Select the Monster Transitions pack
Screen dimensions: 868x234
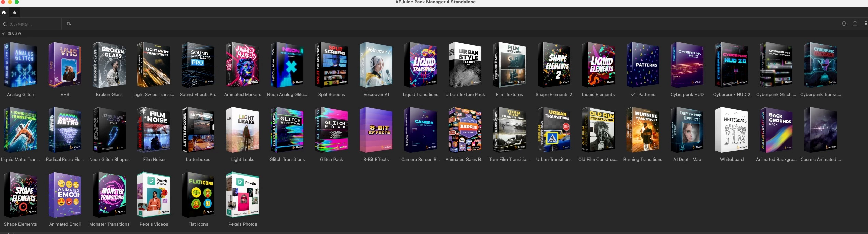[x=109, y=195]
